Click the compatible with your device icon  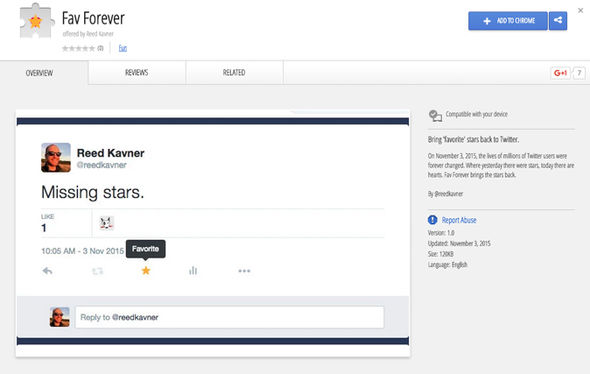coord(435,115)
